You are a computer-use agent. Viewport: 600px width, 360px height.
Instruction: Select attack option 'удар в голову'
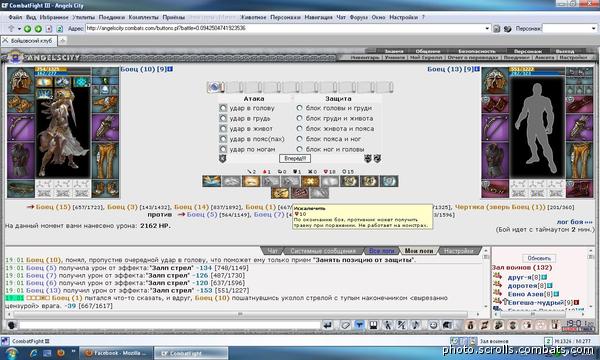click(x=223, y=108)
